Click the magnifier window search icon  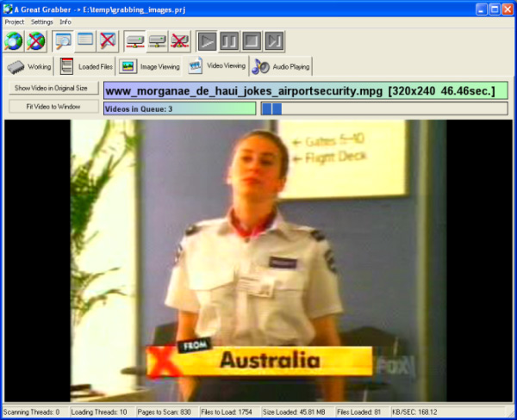coord(63,40)
